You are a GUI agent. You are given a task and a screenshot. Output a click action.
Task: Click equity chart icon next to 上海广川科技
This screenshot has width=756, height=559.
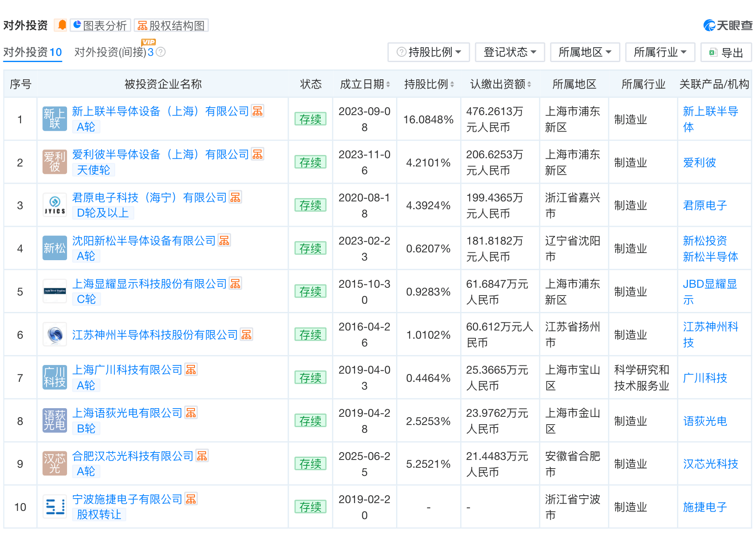[x=191, y=370]
